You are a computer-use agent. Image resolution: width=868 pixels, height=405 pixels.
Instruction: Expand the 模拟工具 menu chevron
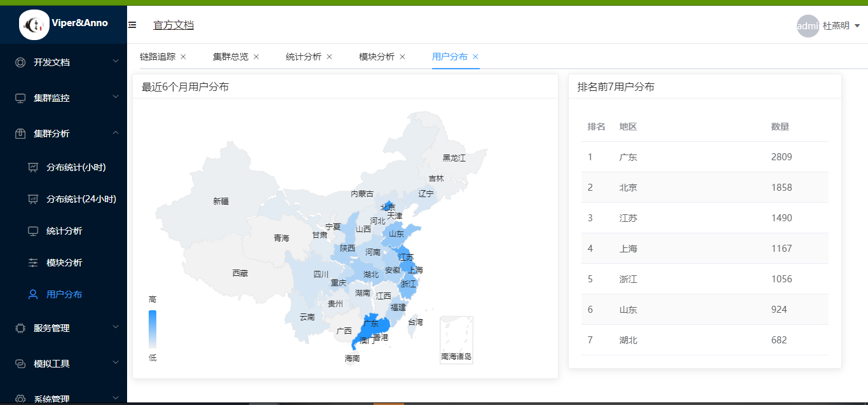click(x=115, y=362)
